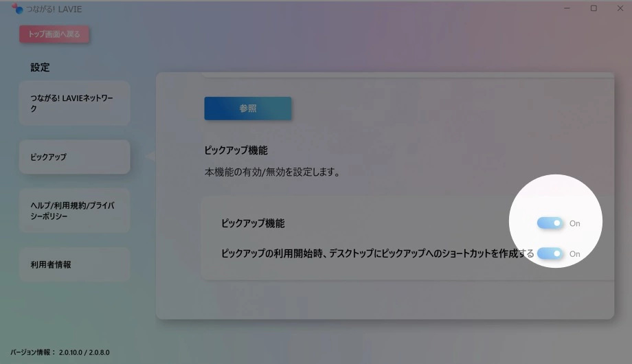This screenshot has width=632, height=364.
Task: Click the triangle pointer beside ピックアップ menu
Action: tap(150, 156)
